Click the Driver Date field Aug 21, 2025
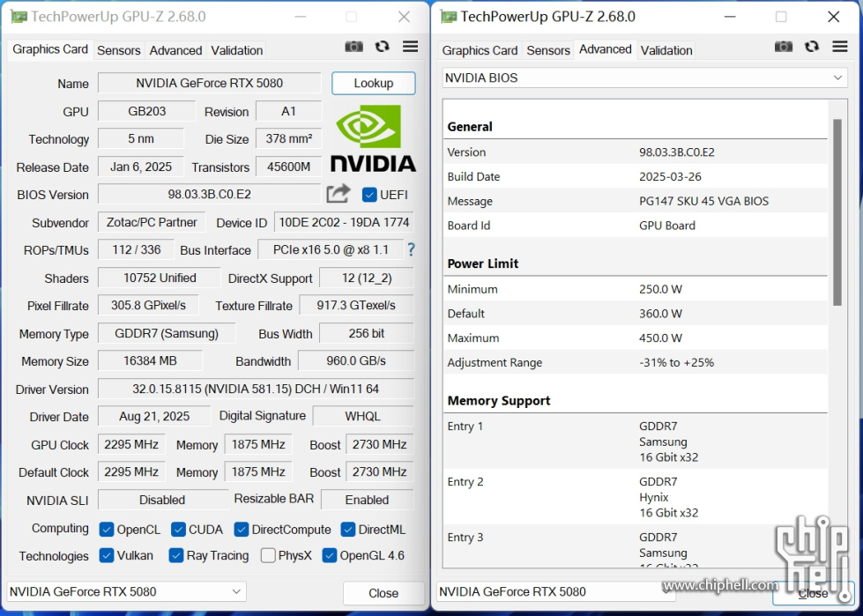This screenshot has height=616, width=863. click(x=154, y=416)
